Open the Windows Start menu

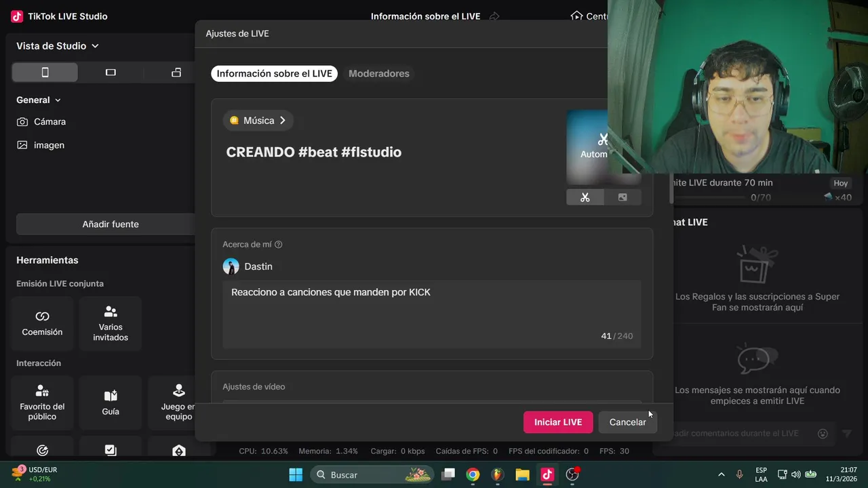pyautogui.click(x=296, y=474)
